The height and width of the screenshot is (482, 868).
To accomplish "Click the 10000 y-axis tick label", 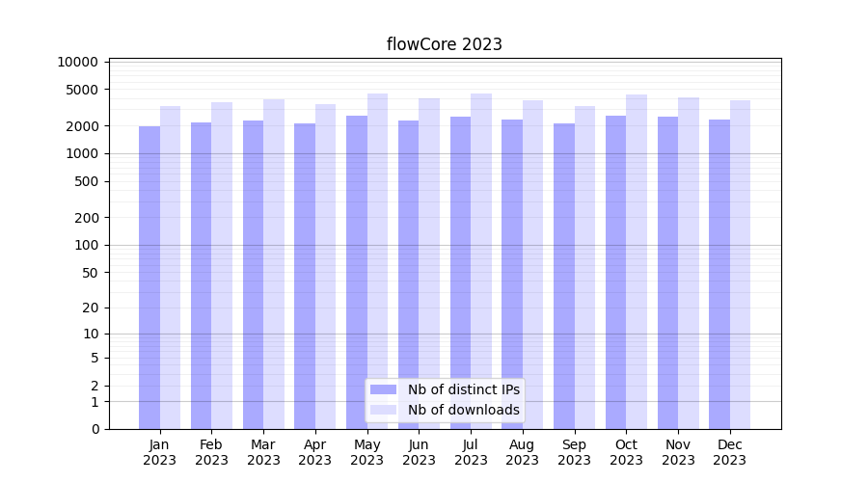I will [x=77, y=62].
